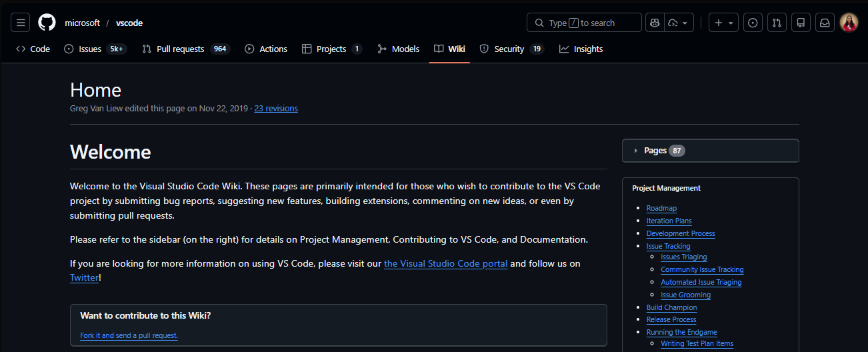Open the hamburger navigation menu

pos(21,23)
